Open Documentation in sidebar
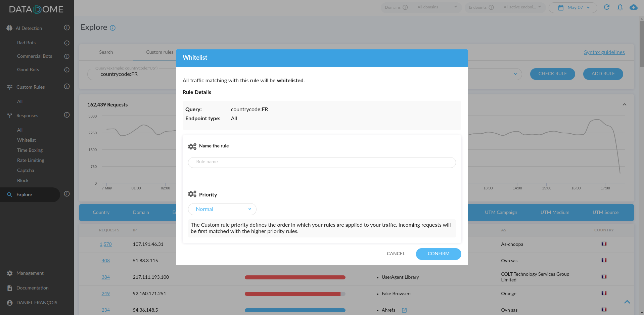Viewport: 644px width, 315px height. [x=33, y=288]
